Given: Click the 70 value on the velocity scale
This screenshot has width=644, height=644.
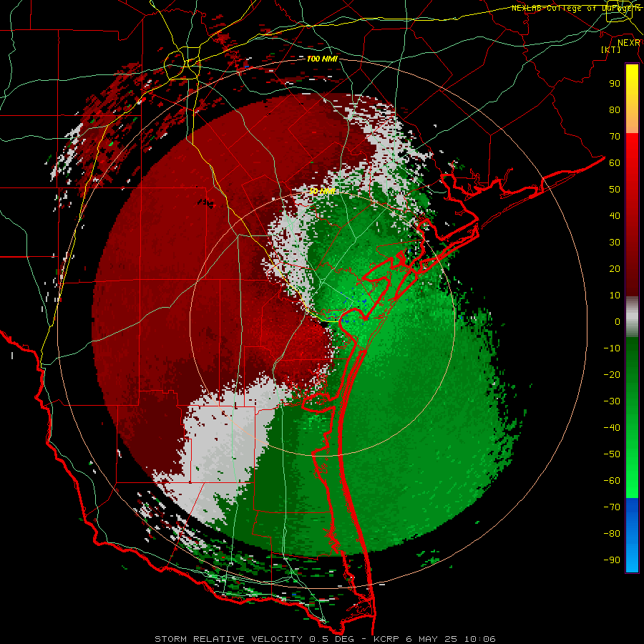Looking at the screenshot, I should [615, 137].
